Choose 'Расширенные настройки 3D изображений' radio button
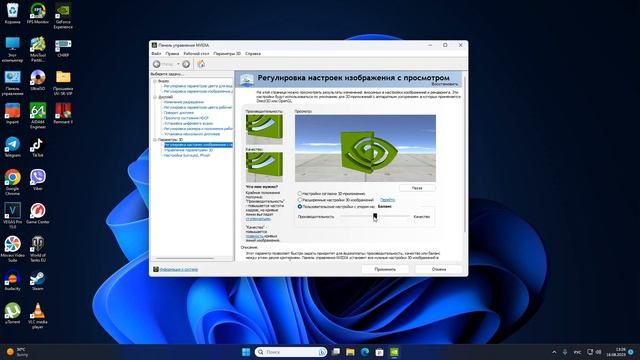 pos(300,200)
